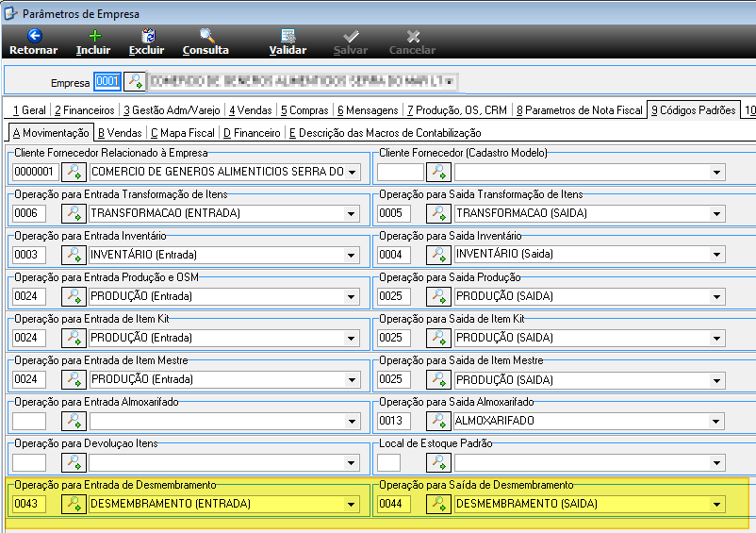
Task: Select 9 Códigos Padrões tab
Action: click(x=694, y=110)
